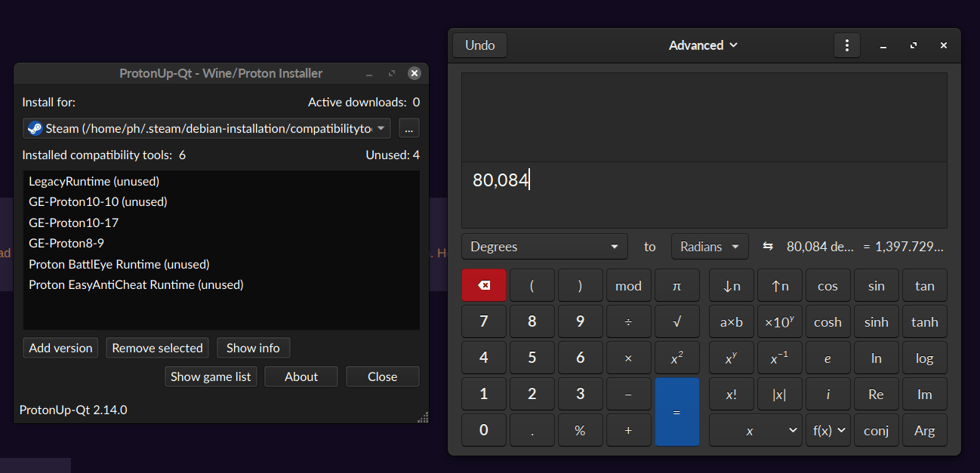Click the tan key
This screenshot has height=473, width=980.
point(925,285)
